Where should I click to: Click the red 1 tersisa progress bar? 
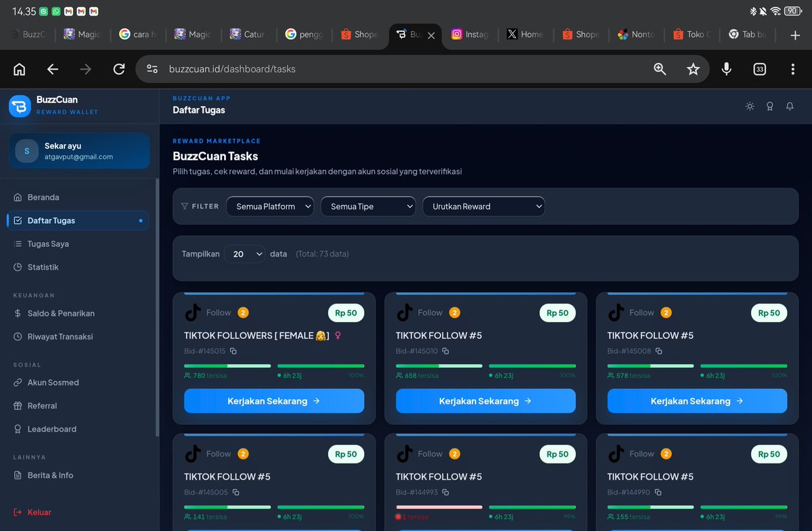point(439,507)
